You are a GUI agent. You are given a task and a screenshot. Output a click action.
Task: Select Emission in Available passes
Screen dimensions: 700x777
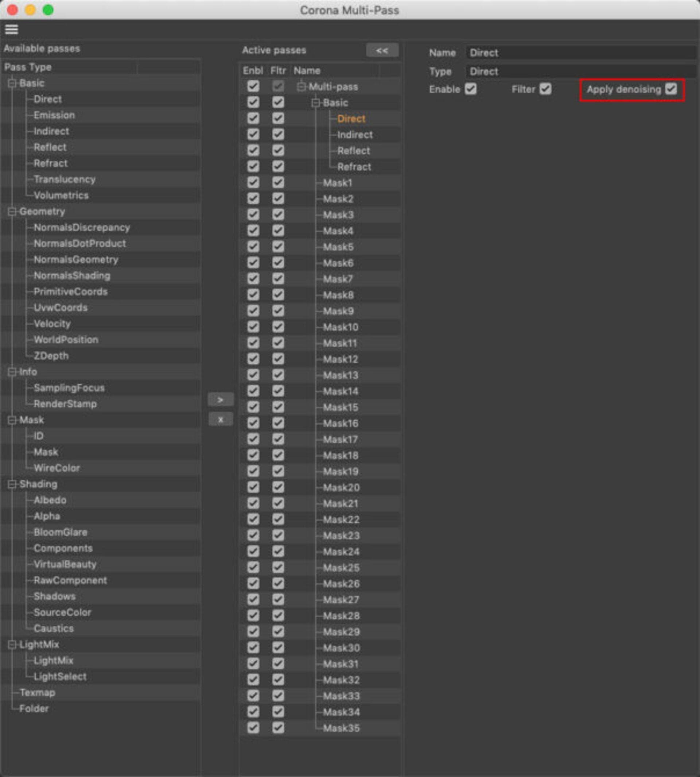[x=54, y=115]
